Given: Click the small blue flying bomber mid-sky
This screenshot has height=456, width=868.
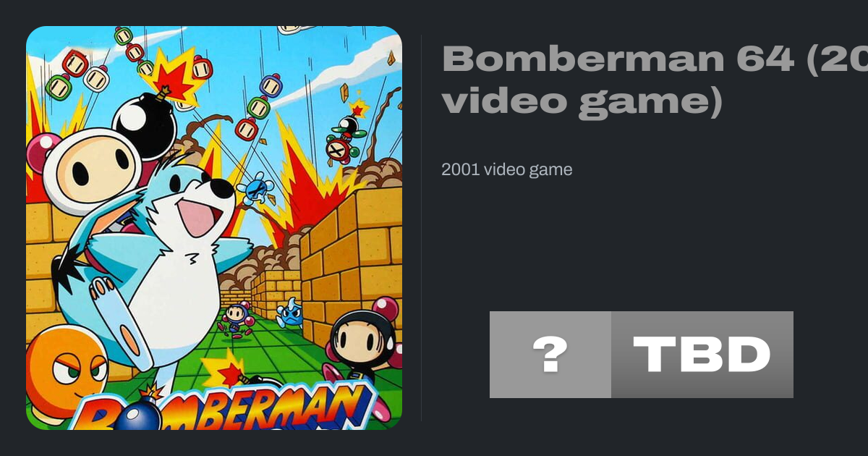Looking at the screenshot, I should click(256, 187).
